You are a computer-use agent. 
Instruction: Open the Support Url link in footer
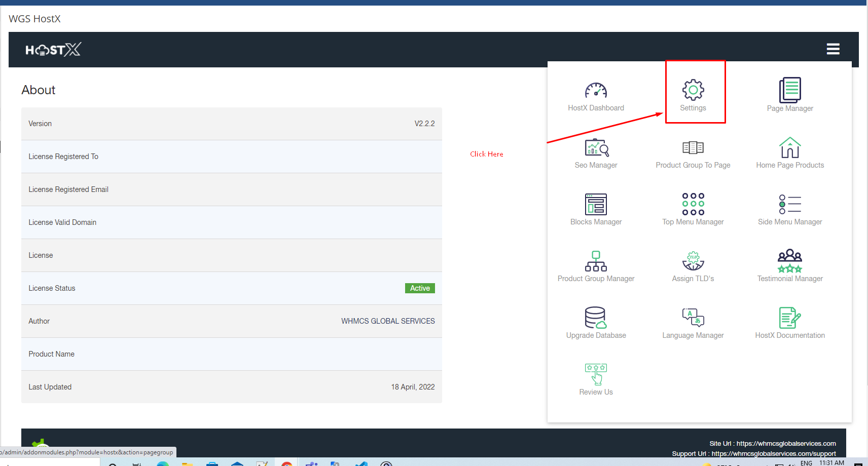click(x=773, y=453)
